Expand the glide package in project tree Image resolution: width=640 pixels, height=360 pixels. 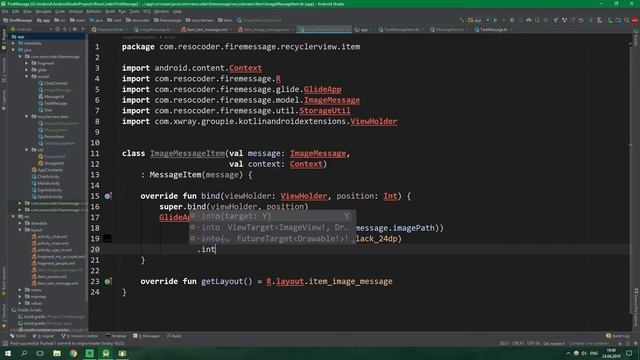point(27,70)
